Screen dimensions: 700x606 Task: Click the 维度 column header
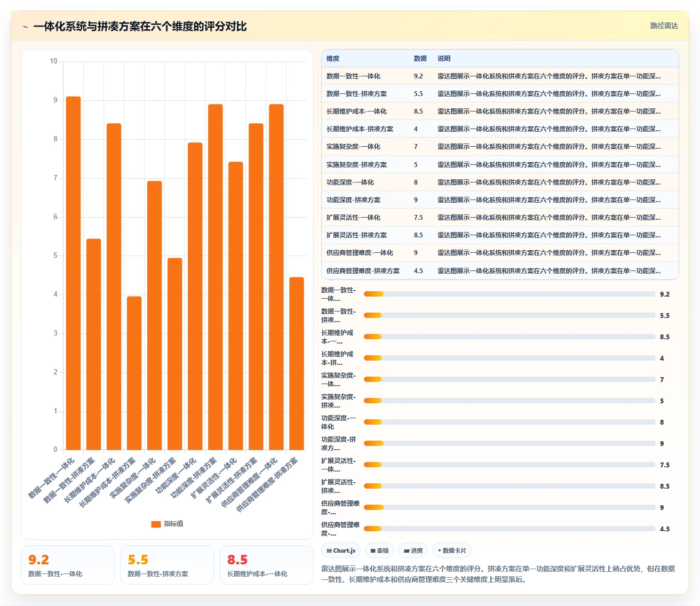[x=333, y=59]
